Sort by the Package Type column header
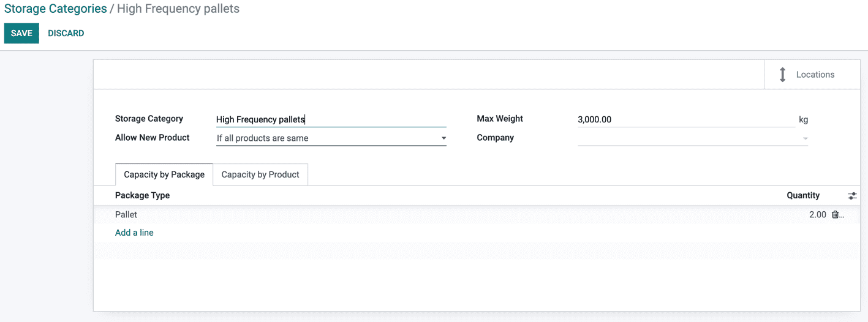The width and height of the screenshot is (868, 322). click(142, 195)
